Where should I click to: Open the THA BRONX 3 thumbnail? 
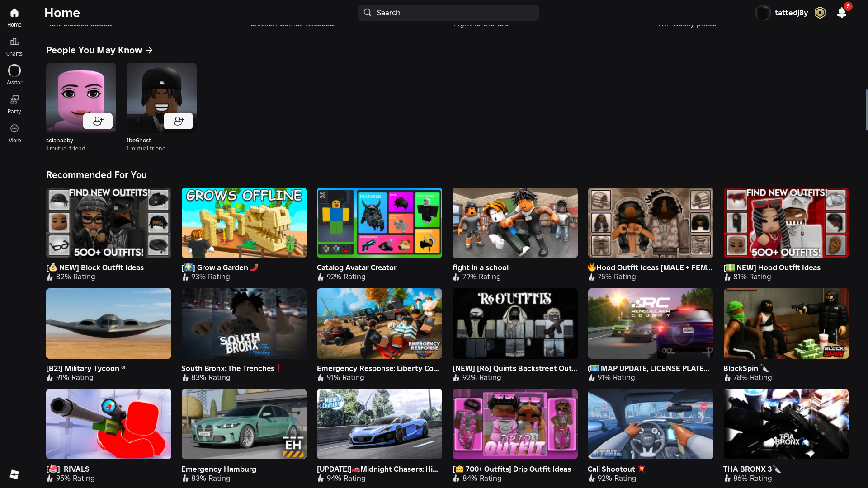(x=786, y=424)
